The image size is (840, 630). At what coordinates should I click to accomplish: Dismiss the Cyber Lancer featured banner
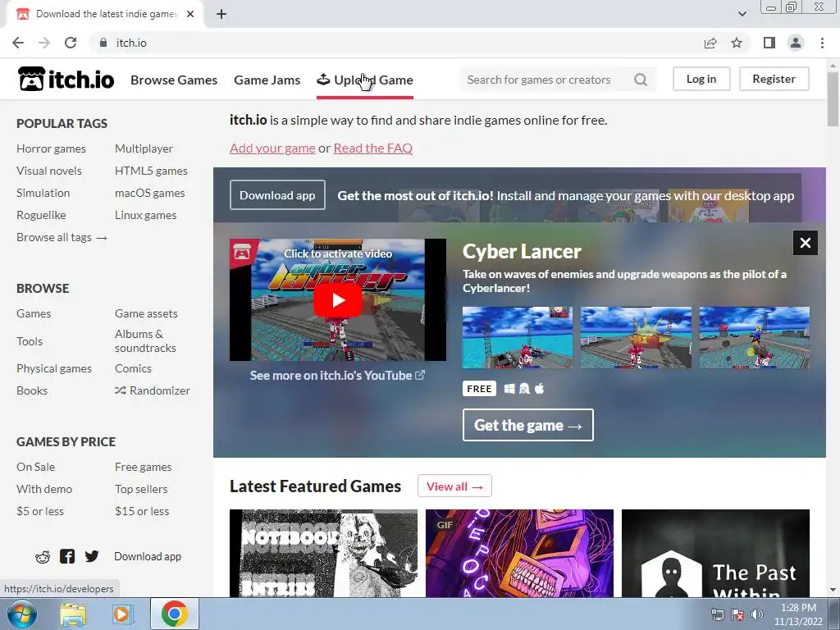(806, 243)
